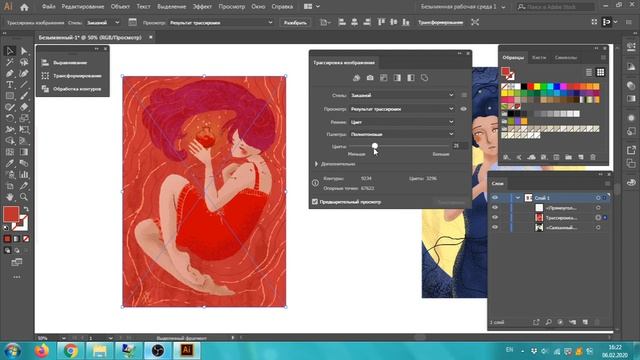640x360 pixels.
Task: Click the Auto-Color preset icon in Image Trace
Action: pos(356,78)
